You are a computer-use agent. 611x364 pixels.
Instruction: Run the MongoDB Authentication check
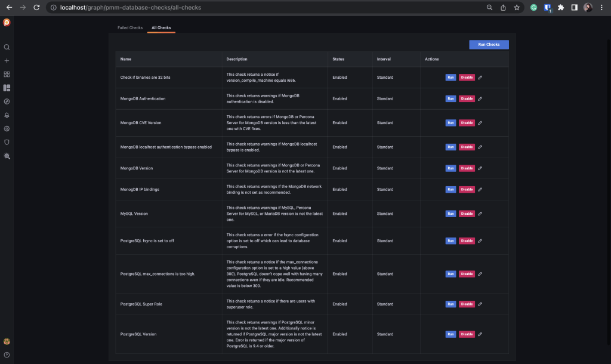(450, 98)
